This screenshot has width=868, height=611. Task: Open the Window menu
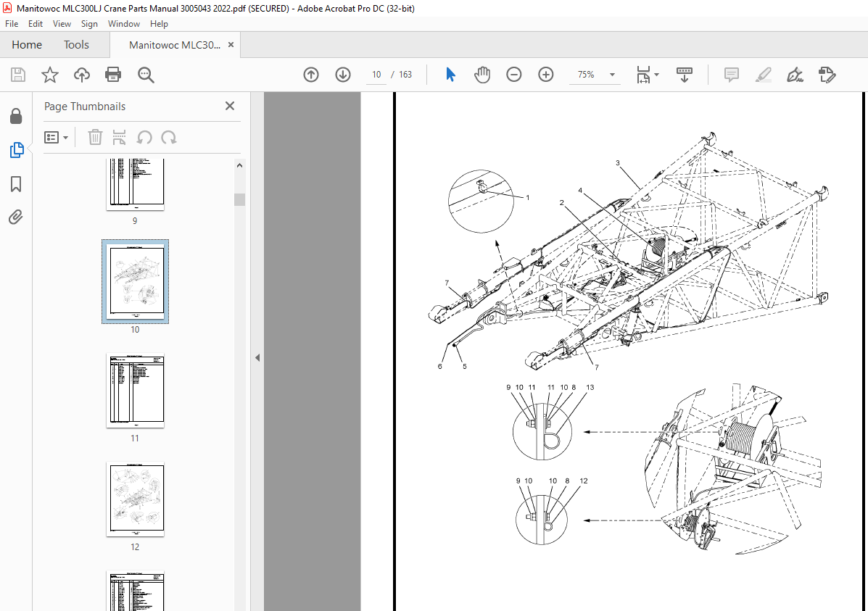[x=124, y=24]
